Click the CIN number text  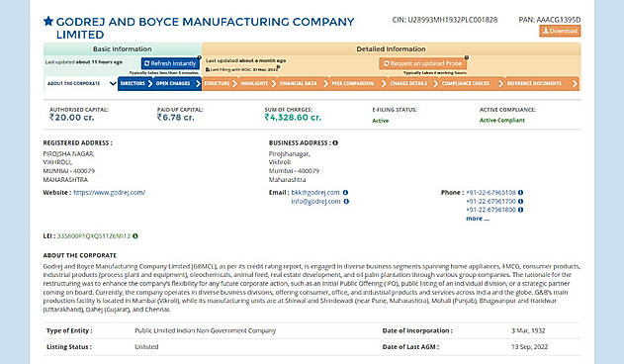(445, 20)
